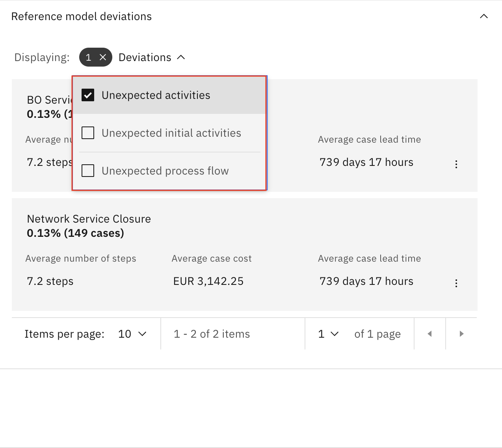502x448 pixels.
Task: Select Unexpected initial activities menu entry text
Action: click(x=171, y=133)
